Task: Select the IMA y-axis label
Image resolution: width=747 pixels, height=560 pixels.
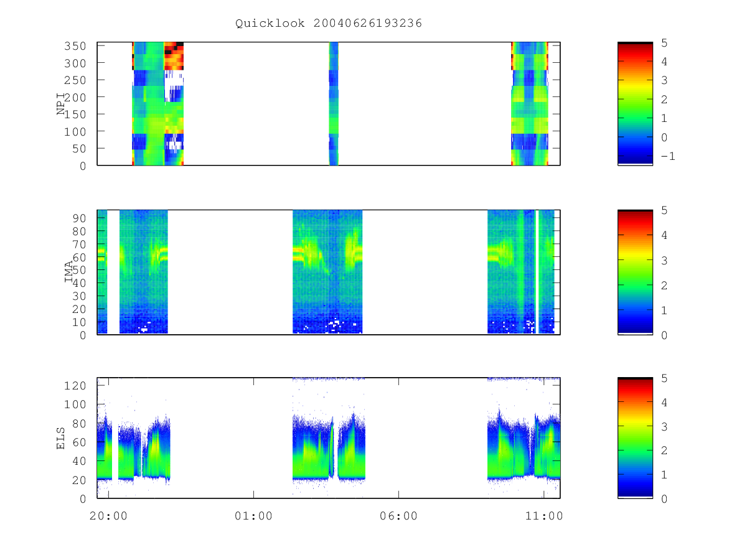Action: click(x=69, y=273)
